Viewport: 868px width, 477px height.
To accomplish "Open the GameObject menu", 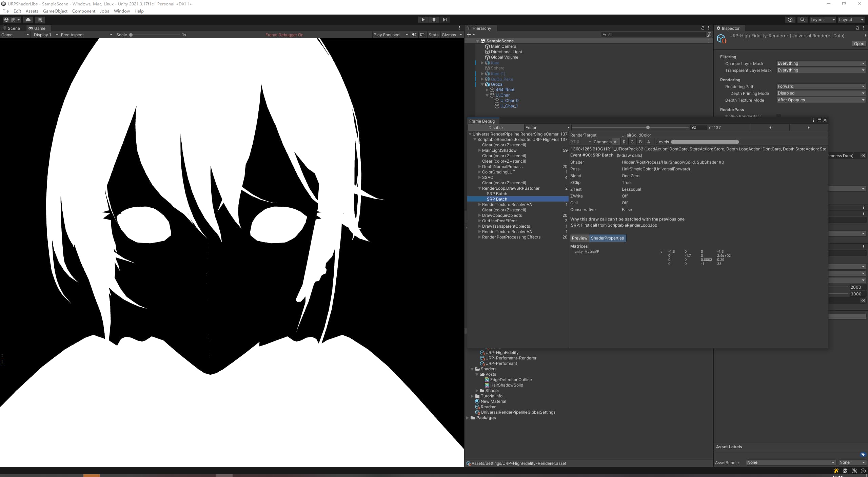I will click(x=55, y=11).
